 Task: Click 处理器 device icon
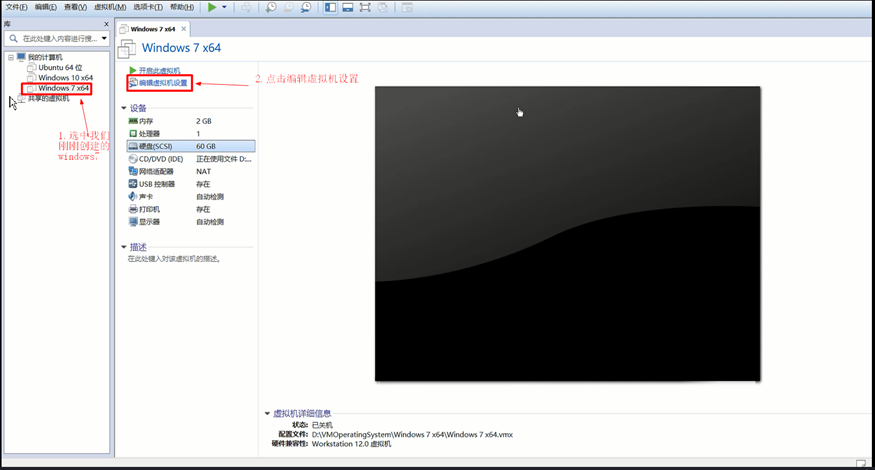point(133,133)
